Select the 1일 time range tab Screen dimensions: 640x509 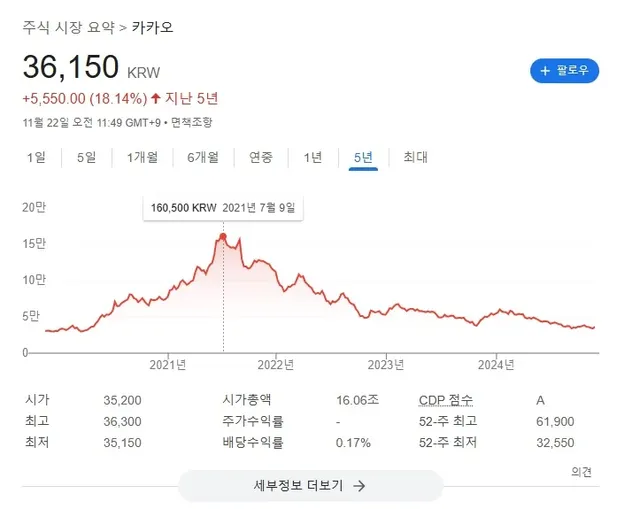[36, 157]
